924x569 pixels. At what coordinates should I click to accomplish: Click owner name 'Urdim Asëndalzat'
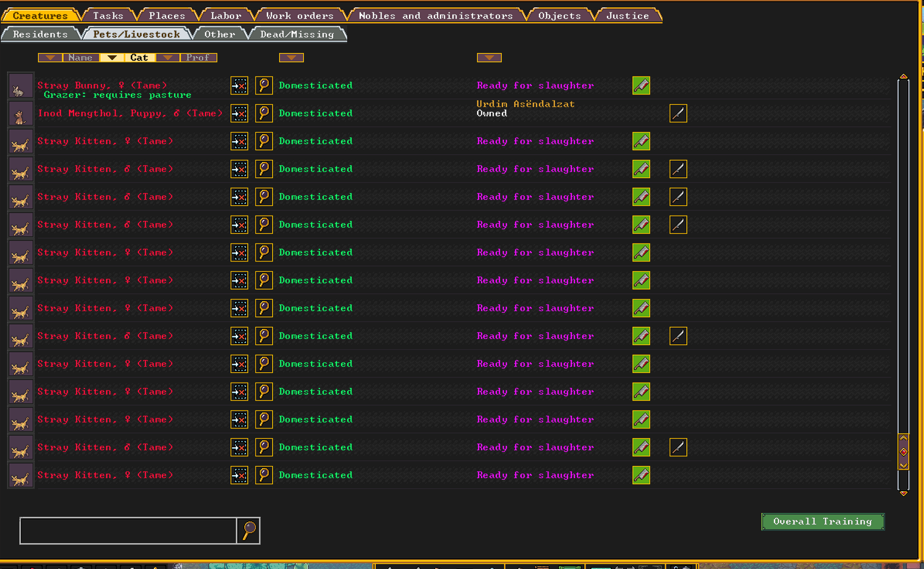pyautogui.click(x=526, y=104)
